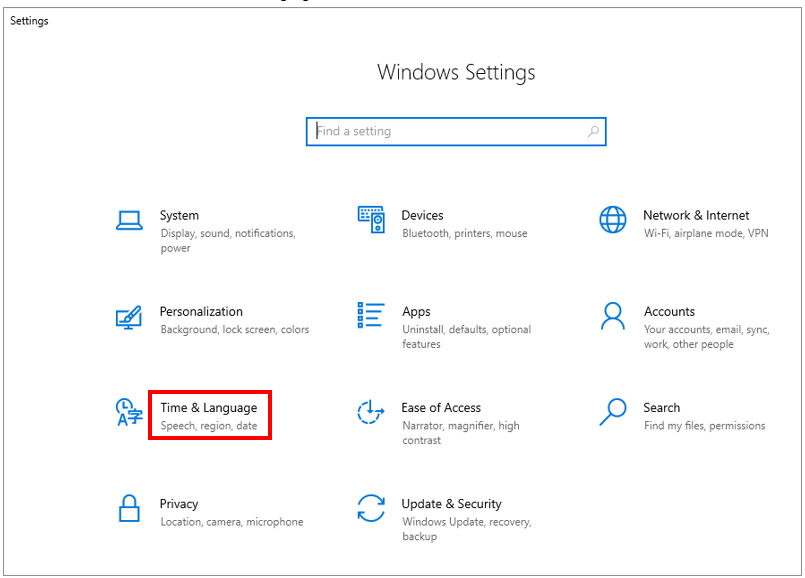This screenshot has width=805, height=578.
Task: Select the Time & Language icon
Action: (128, 412)
